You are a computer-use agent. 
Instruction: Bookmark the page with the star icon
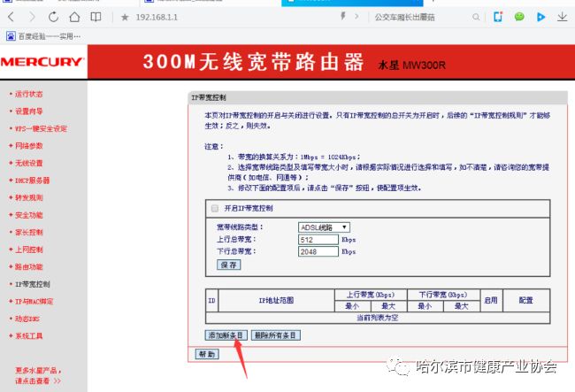tap(125, 17)
